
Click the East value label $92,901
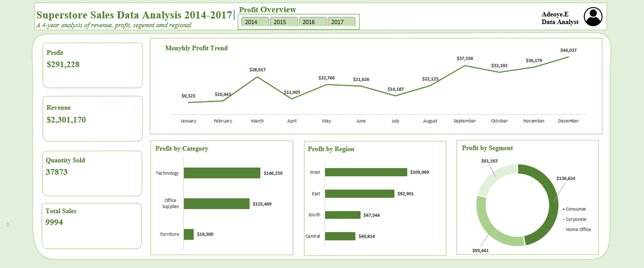click(405, 193)
